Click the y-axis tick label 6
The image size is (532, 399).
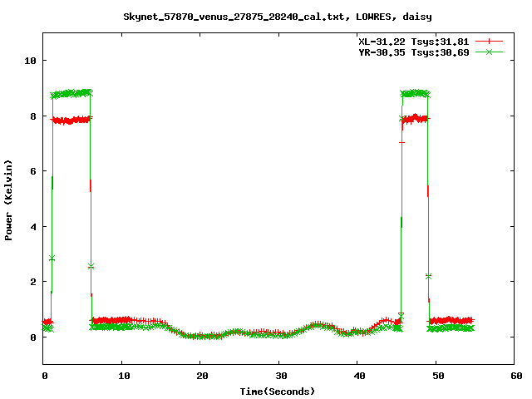(33, 171)
